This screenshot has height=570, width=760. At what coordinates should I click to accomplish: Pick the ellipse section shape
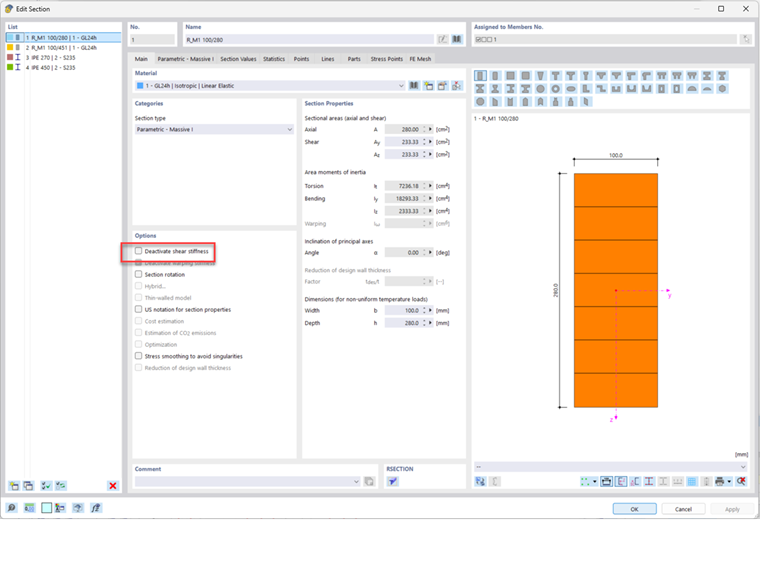[x=571, y=89]
